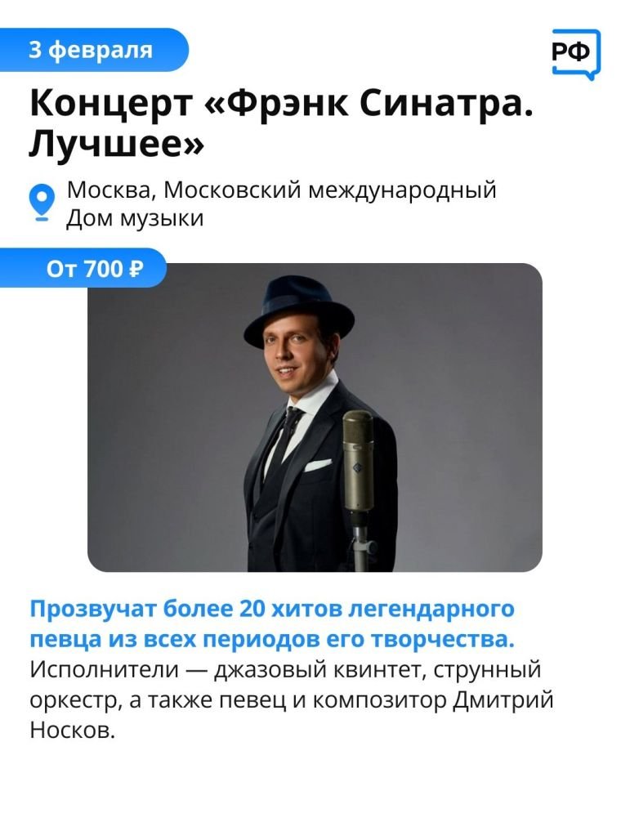This screenshot has width=630, height=840.
Task: Select the "3 февраля" date badge
Action: (93, 50)
